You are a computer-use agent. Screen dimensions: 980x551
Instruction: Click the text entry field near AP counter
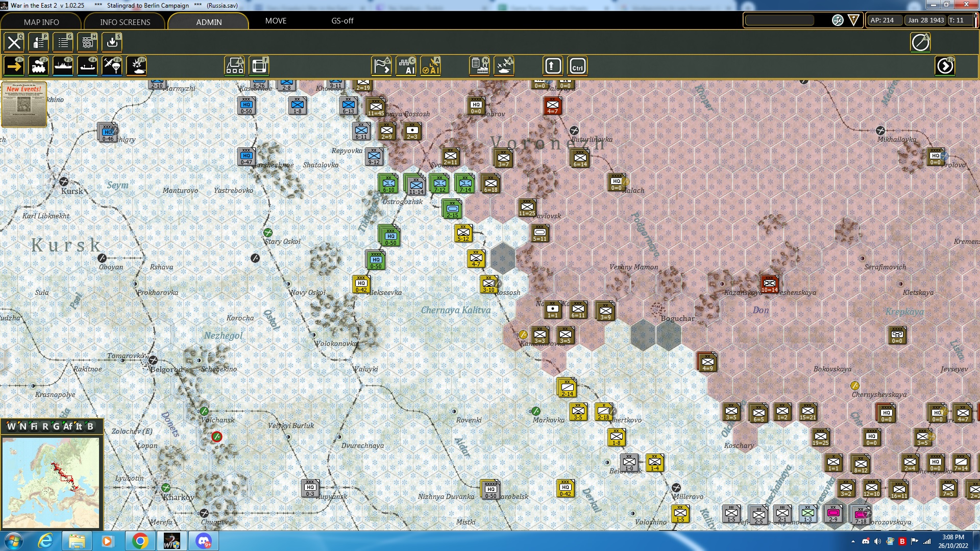[x=779, y=20]
